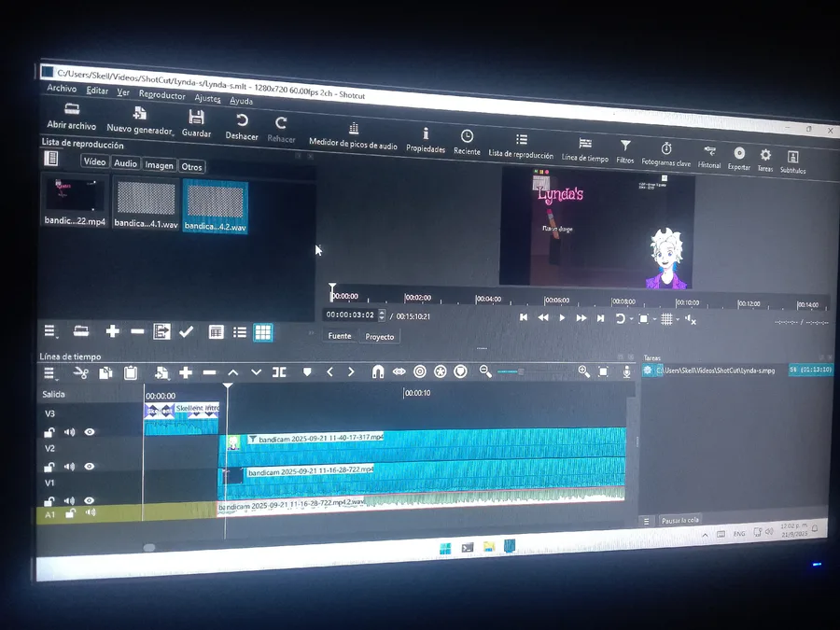Open the Archivo menu
Screen dimensions: 840x630
pos(62,88)
